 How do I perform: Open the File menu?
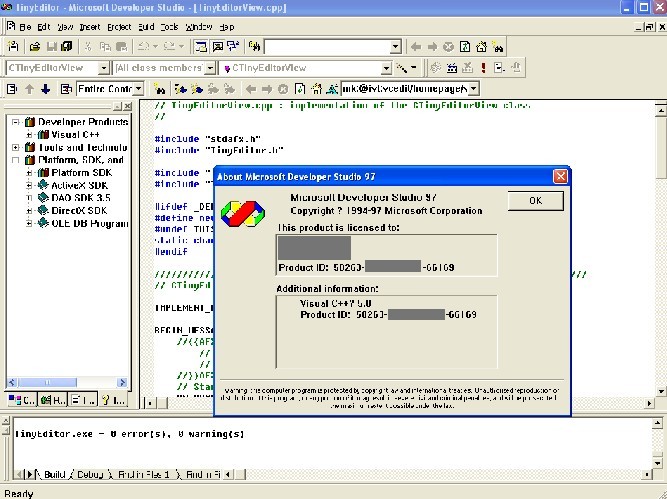[x=25, y=27]
